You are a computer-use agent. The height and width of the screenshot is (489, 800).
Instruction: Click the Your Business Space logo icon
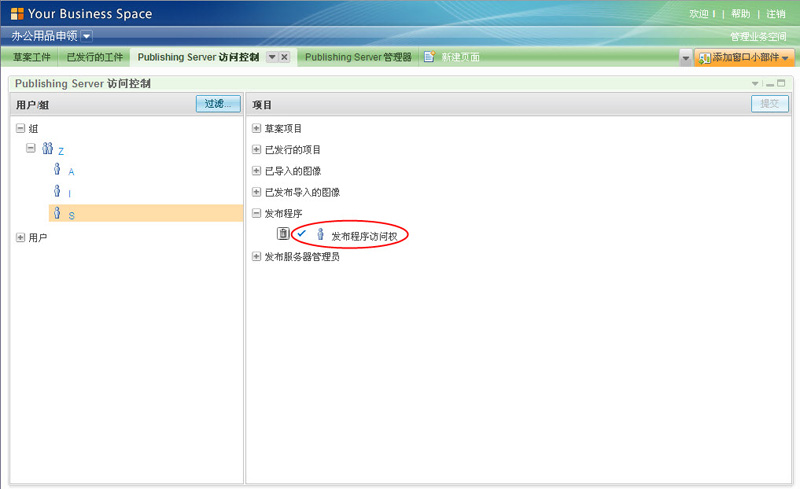[17, 14]
